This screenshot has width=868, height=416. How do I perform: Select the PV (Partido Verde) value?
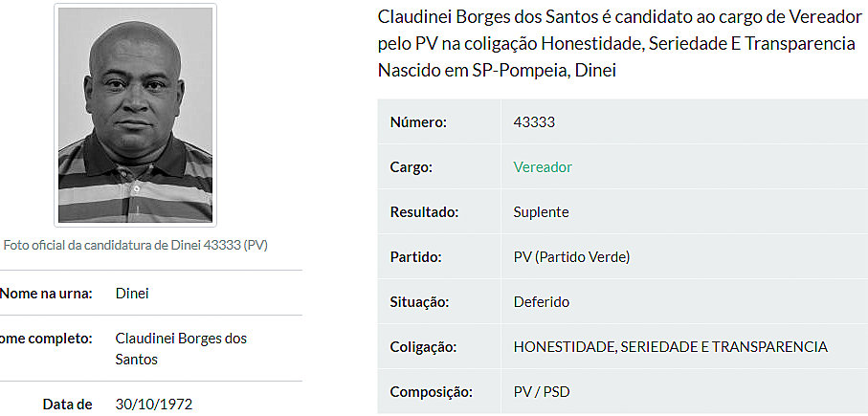tap(571, 257)
